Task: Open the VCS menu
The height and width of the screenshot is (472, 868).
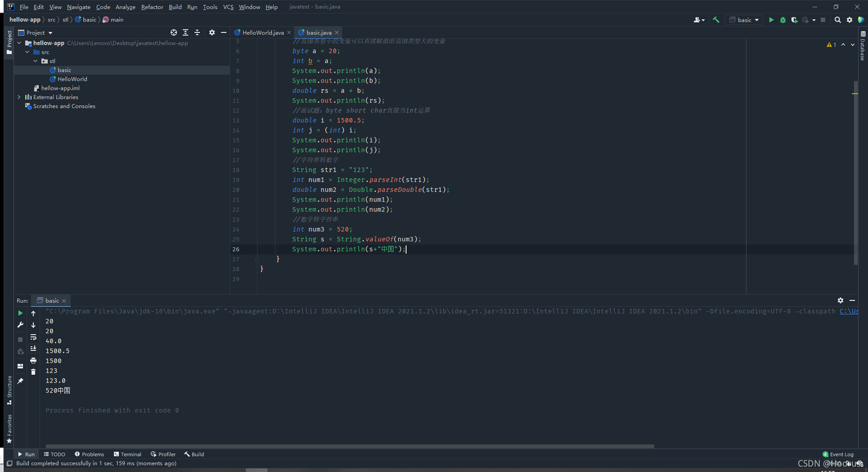Action: 228,7
